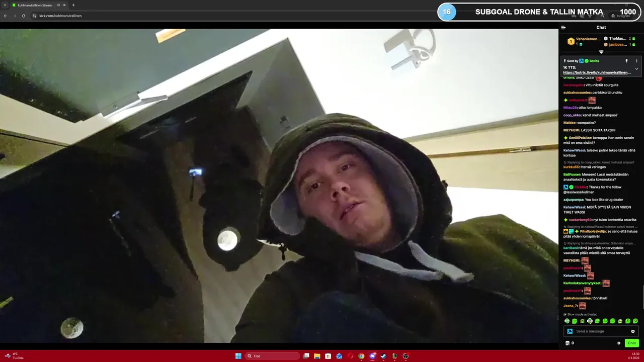This screenshot has width=644, height=362.
Task: Open the botrix.live TTS link
Action: click(597, 72)
